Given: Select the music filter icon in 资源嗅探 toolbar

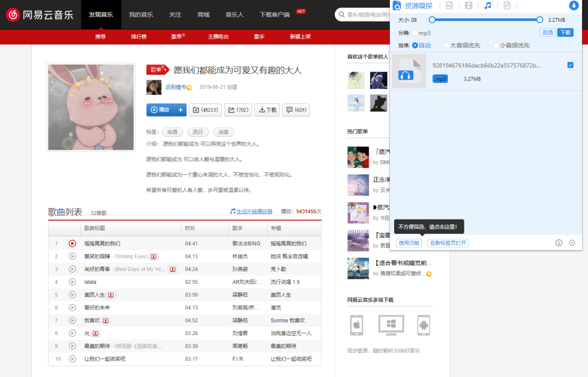Looking at the screenshot, I should (487, 6).
